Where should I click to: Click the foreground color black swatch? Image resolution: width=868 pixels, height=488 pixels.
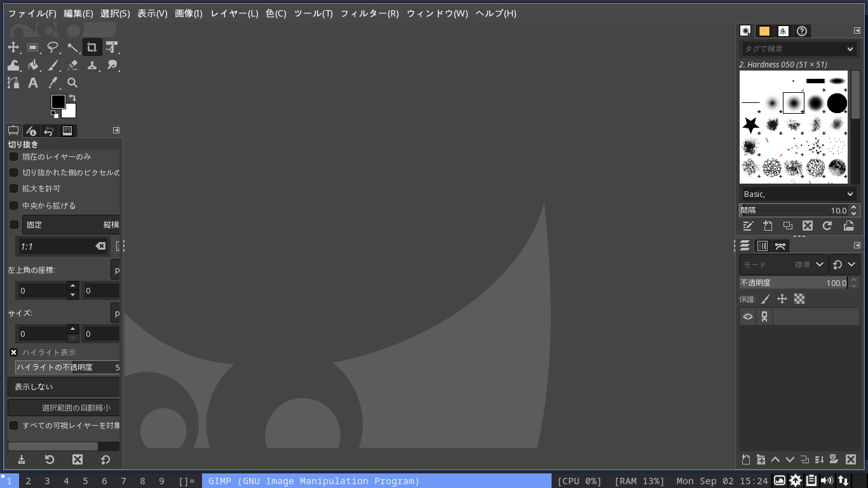coord(58,101)
